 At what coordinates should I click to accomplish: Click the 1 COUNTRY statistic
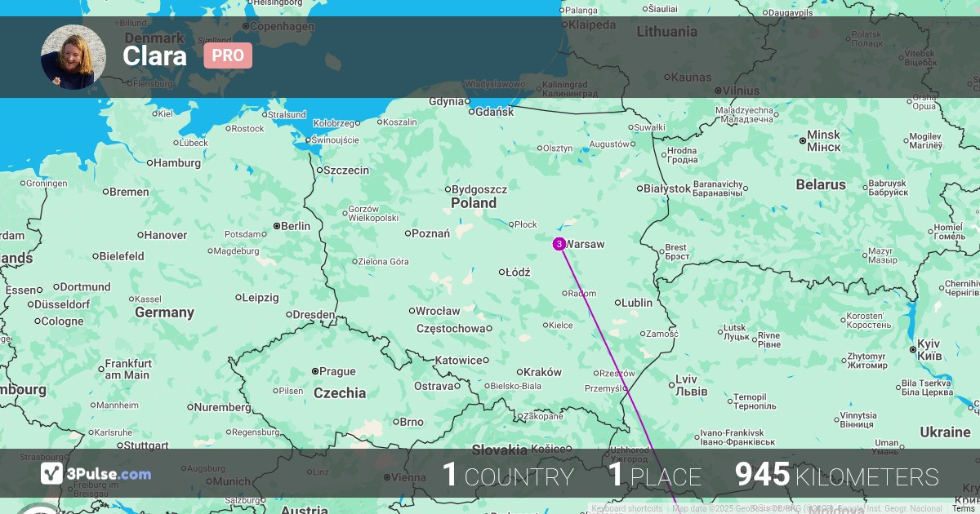click(507, 476)
